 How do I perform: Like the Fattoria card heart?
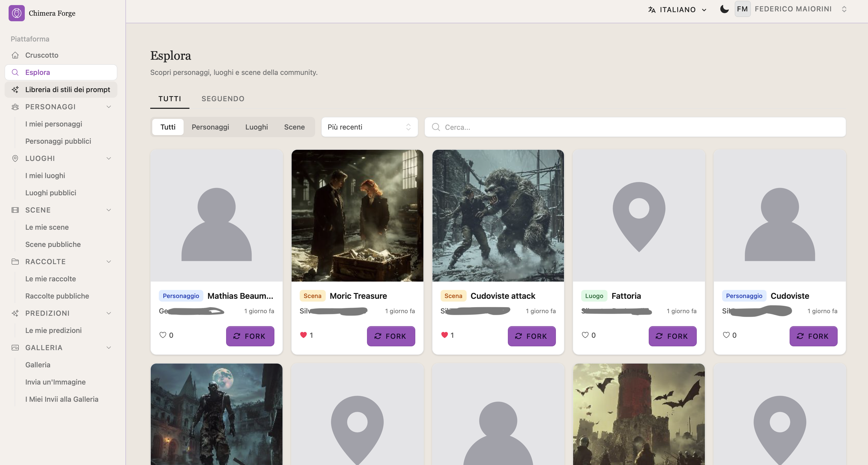(585, 335)
